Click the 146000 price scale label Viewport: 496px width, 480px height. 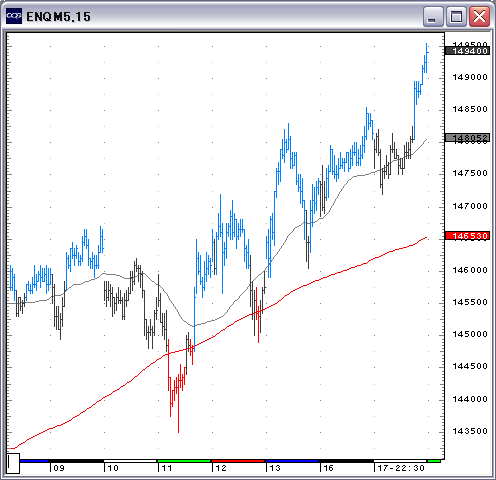coord(470,270)
